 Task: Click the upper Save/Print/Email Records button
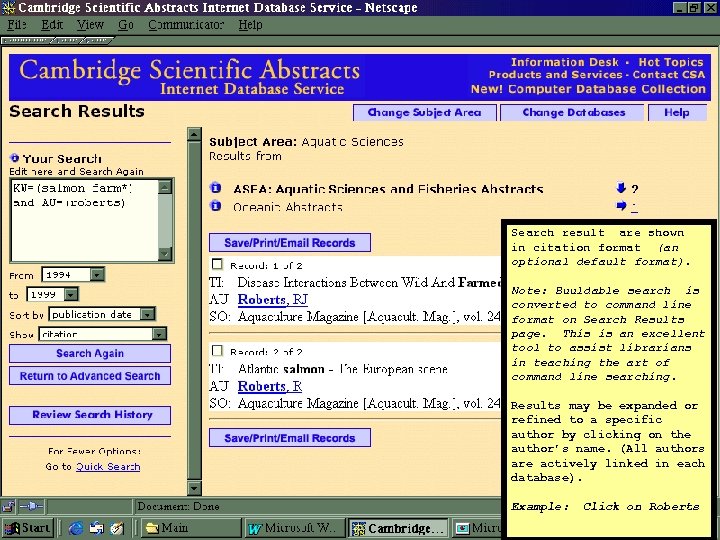[290, 242]
